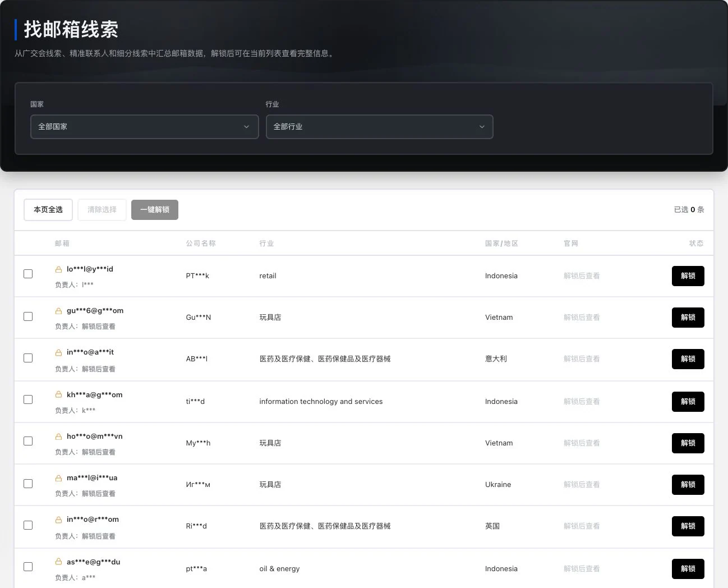Click the 已选 0 条 counter

[689, 210]
